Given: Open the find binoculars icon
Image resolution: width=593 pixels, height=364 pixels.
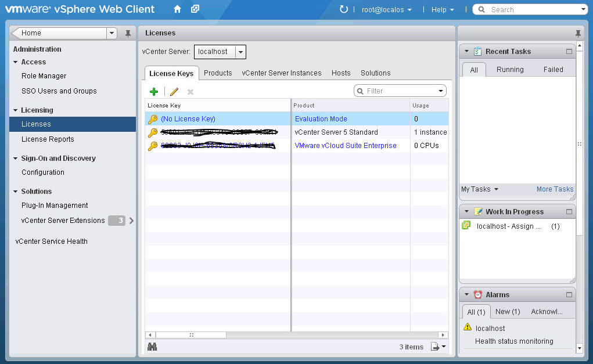Looking at the screenshot, I should tap(152, 347).
